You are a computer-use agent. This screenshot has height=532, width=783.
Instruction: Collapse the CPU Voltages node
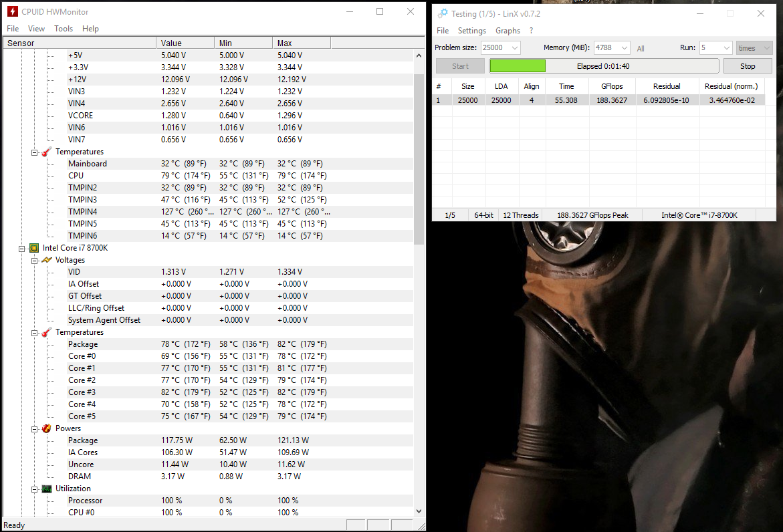coord(35,261)
